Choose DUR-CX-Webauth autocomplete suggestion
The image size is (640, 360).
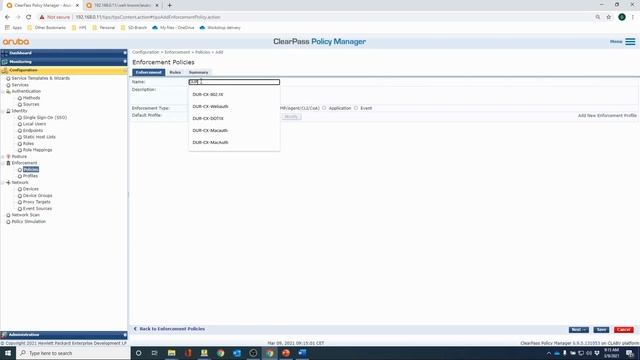[234, 107]
